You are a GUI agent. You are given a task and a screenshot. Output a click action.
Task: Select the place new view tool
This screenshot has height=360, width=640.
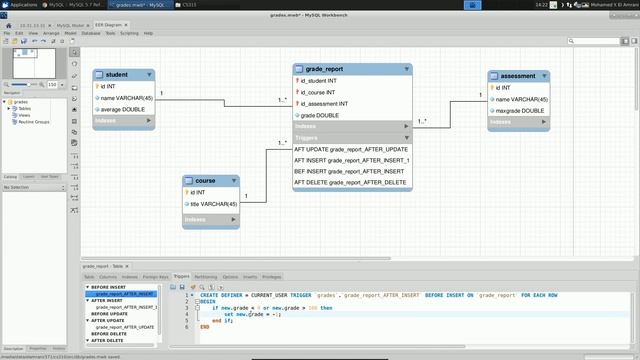point(74,132)
